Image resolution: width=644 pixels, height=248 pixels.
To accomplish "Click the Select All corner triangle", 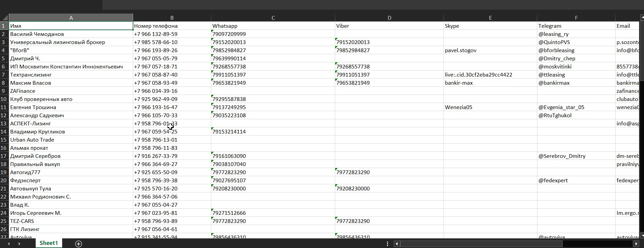I will [4, 18].
